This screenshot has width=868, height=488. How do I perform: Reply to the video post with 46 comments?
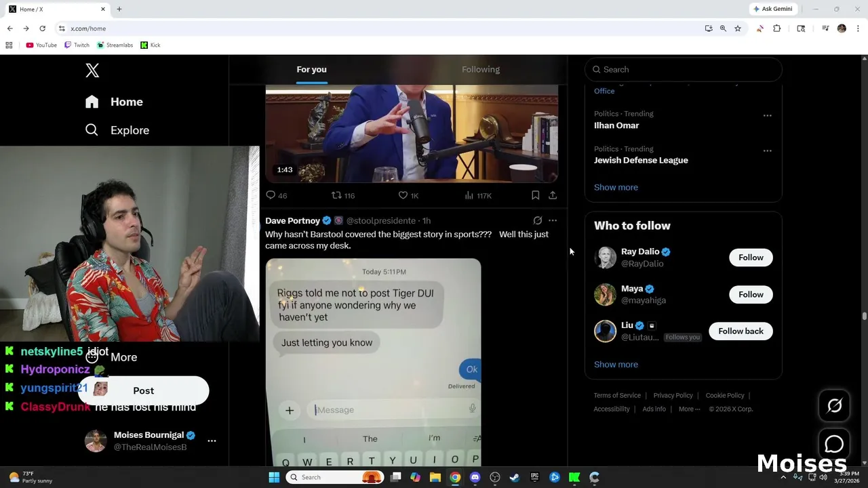click(276, 195)
